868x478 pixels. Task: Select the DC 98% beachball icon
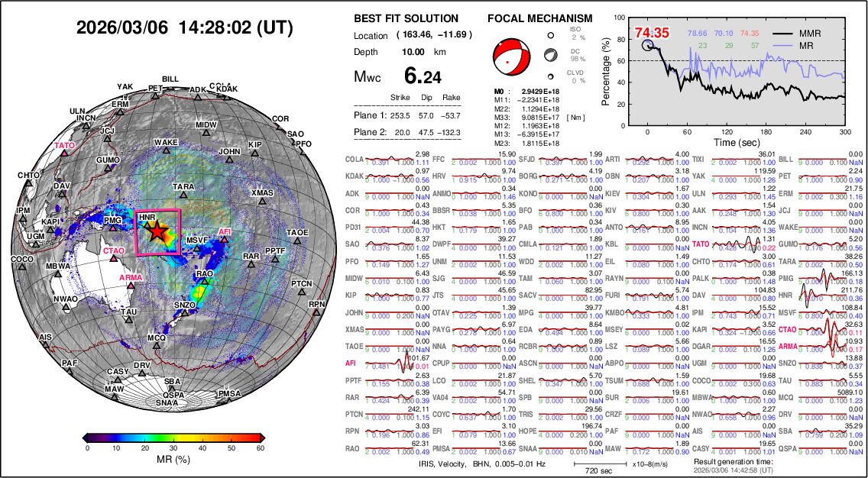pyautogui.click(x=549, y=55)
